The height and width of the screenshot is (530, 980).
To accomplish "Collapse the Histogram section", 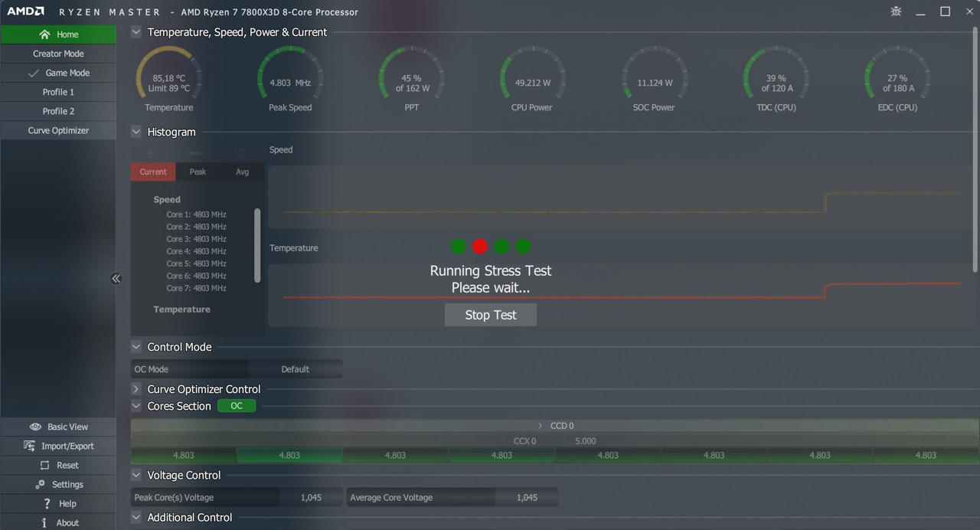I will tap(136, 132).
